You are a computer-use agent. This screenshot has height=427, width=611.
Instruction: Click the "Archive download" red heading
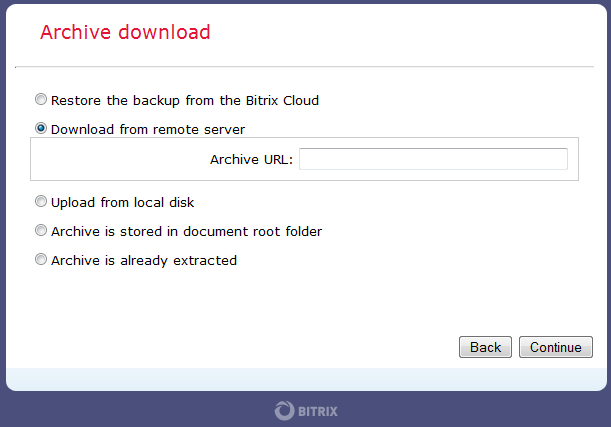pos(125,32)
